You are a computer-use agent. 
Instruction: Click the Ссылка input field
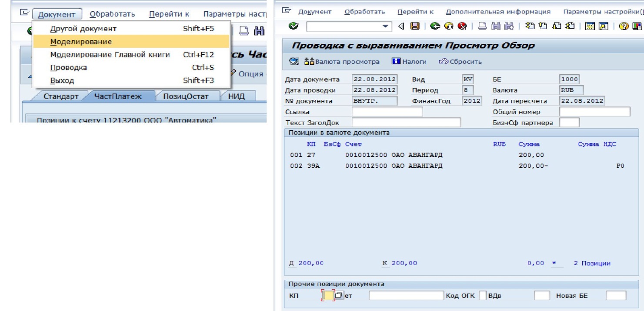pyautogui.click(x=387, y=112)
